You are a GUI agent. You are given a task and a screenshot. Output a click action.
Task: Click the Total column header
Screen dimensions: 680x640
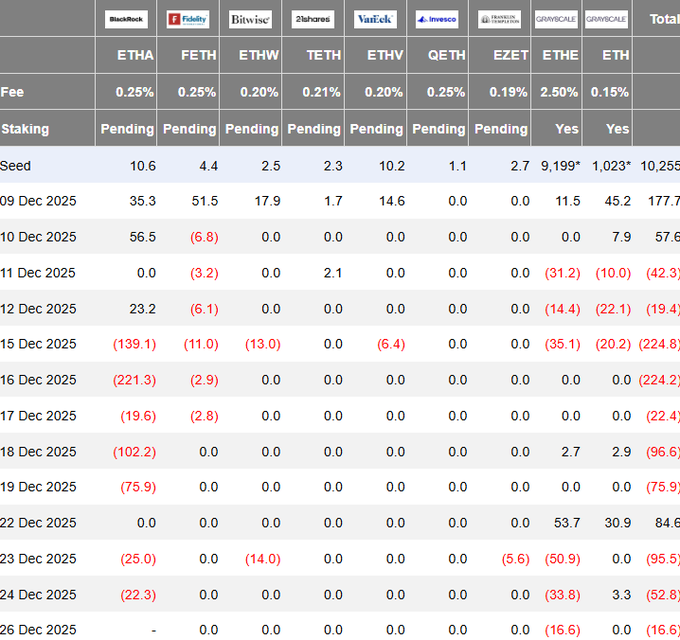(663, 19)
